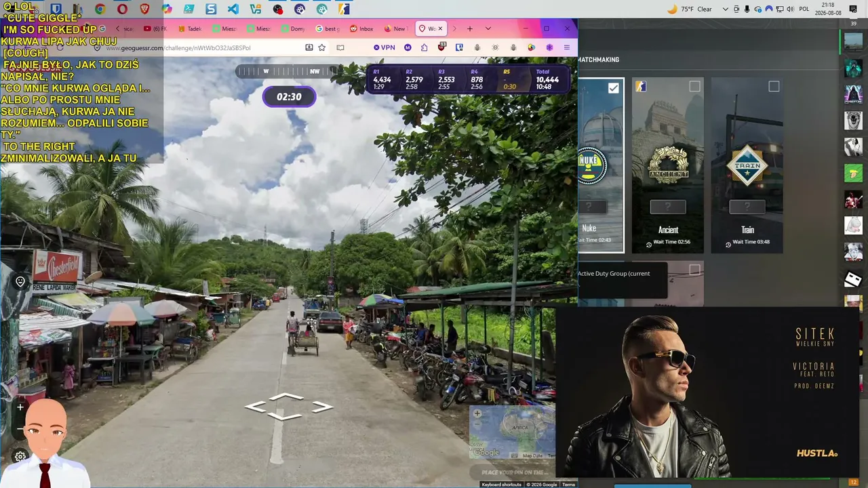
Task: Select the Ancient map card
Action: (668, 165)
